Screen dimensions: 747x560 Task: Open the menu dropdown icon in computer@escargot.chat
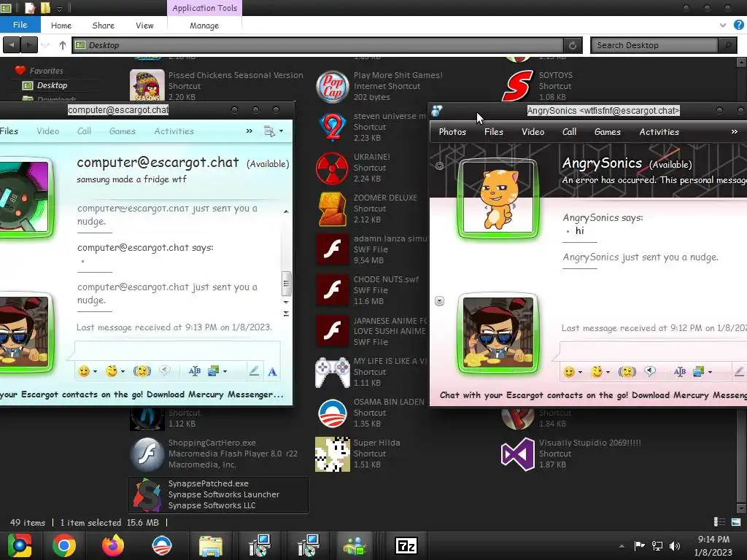click(274, 131)
